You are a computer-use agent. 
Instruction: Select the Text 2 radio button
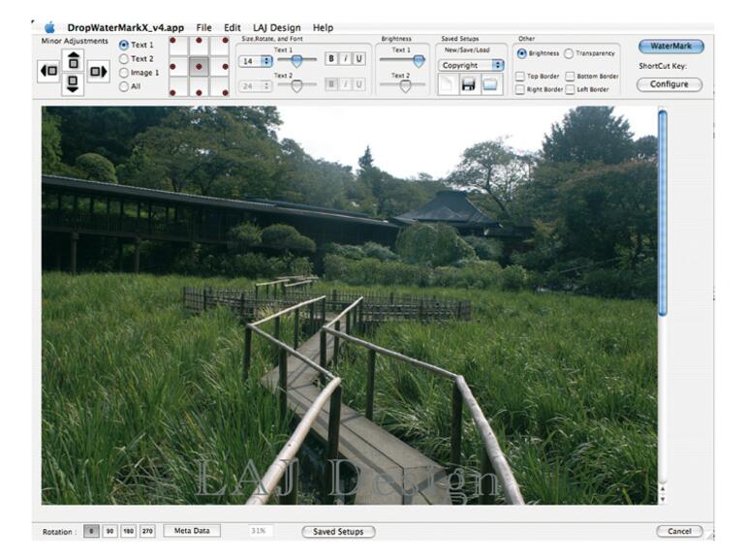[x=124, y=59]
